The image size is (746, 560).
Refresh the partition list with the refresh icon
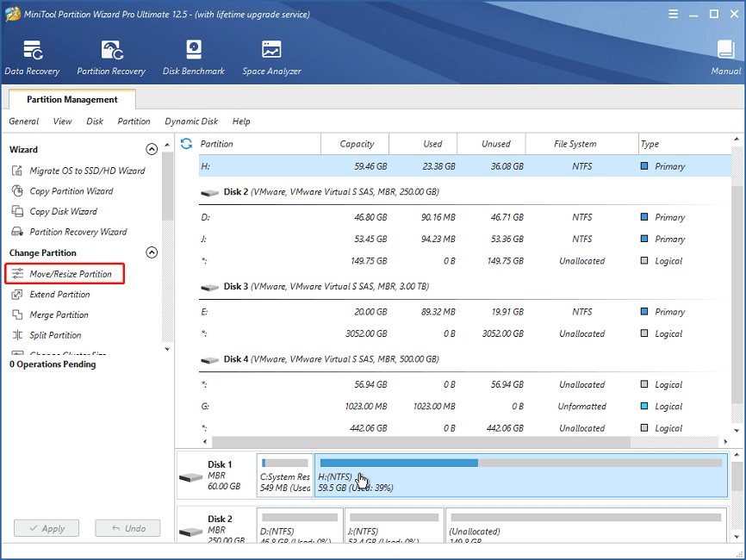click(x=186, y=143)
